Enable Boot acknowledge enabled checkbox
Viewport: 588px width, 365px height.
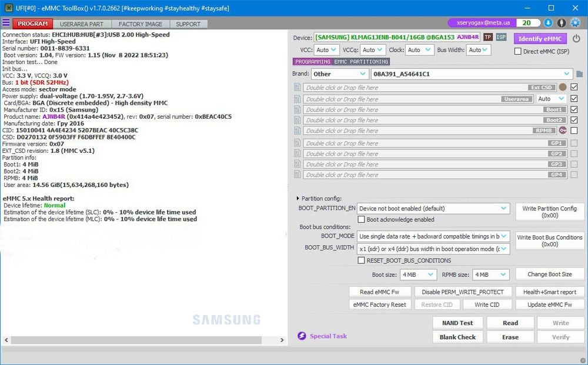point(361,219)
